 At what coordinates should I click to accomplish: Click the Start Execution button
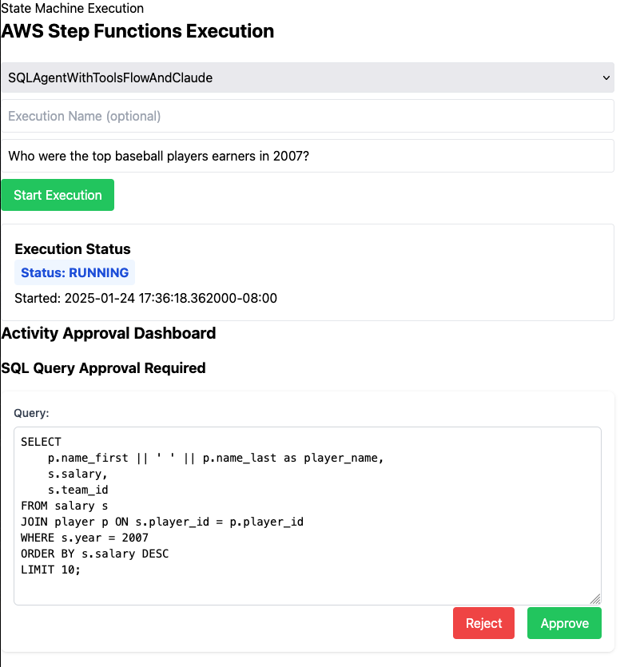58,195
